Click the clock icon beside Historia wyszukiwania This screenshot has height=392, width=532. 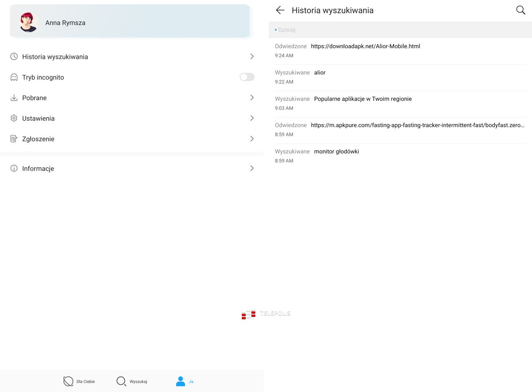[14, 57]
